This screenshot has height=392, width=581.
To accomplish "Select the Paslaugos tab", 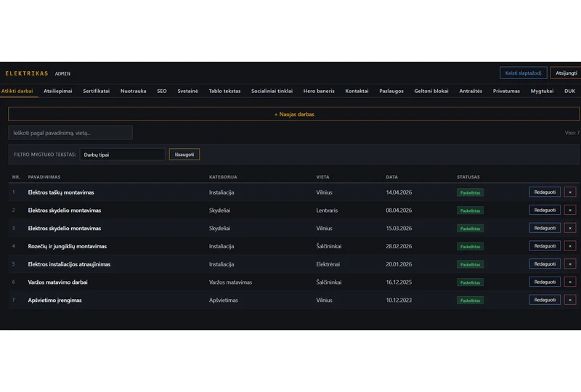I will (391, 91).
